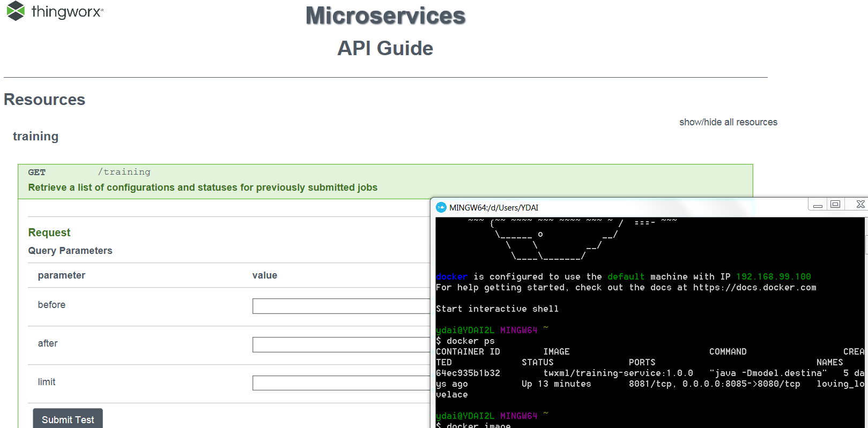The image size is (868, 428).
Task: Collapse the GET /training operation header
Action: pos(385,182)
